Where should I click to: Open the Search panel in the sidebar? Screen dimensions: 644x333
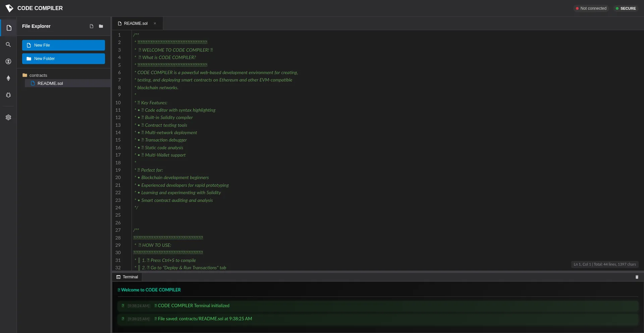click(x=8, y=45)
